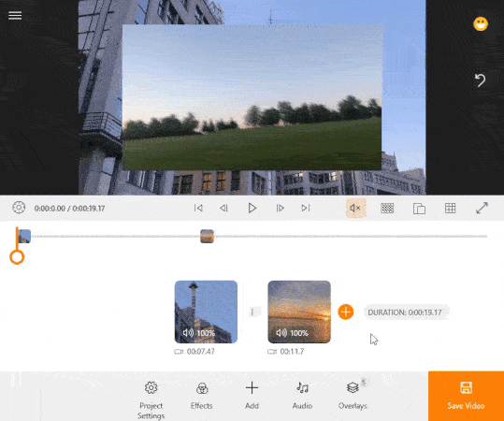The height and width of the screenshot is (421, 504).
Task: Toggle the mute speaker button
Action: coord(356,208)
